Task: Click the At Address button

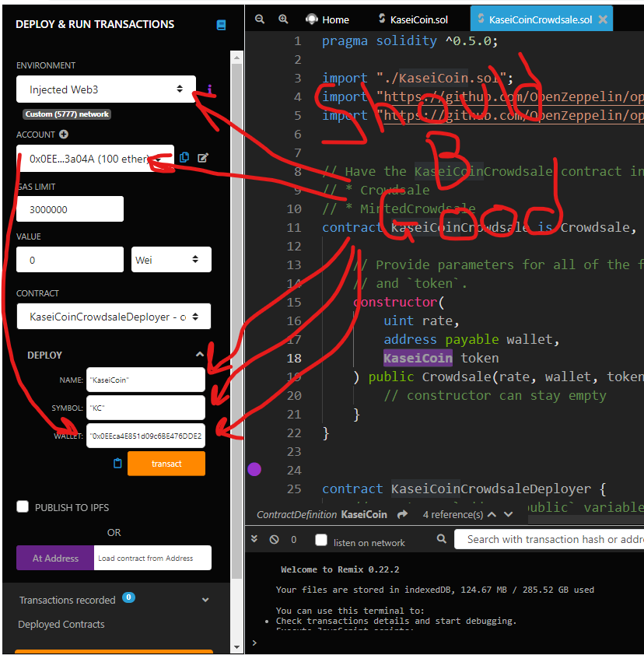Action: [55, 558]
